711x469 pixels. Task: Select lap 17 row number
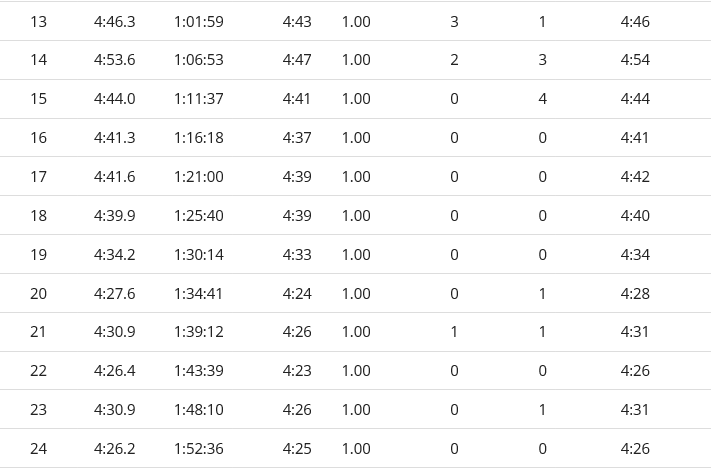(x=39, y=177)
